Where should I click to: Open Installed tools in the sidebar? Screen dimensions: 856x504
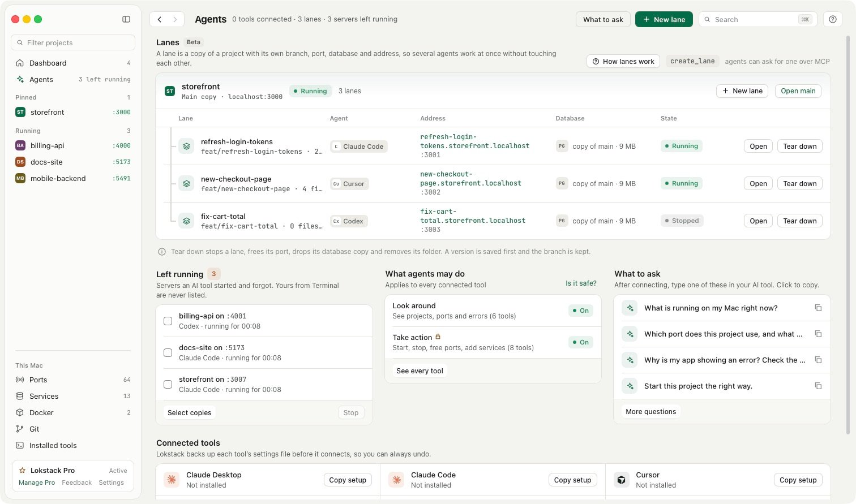click(x=73, y=445)
